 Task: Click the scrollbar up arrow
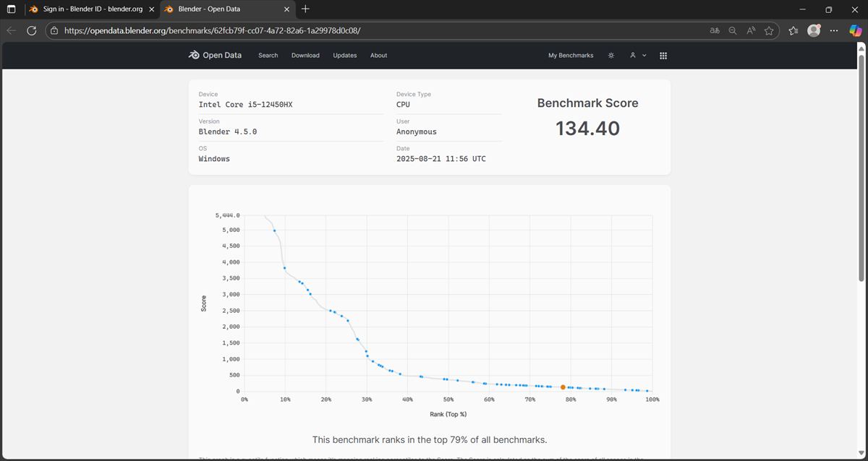(861, 47)
